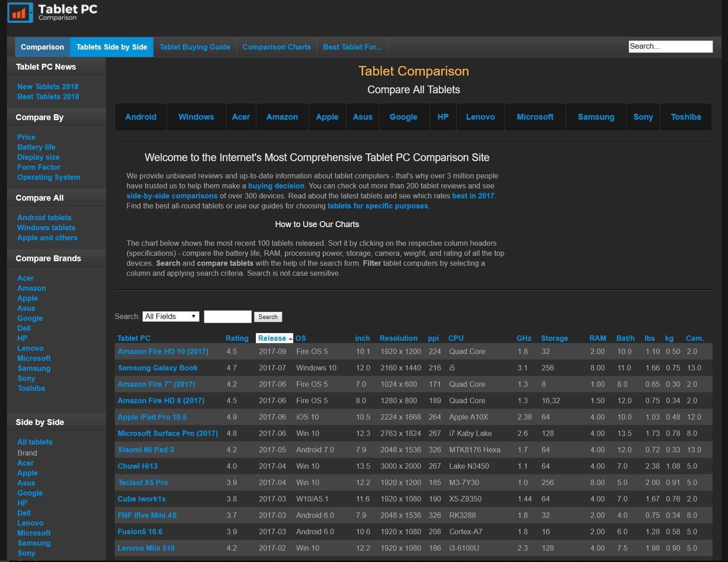The height and width of the screenshot is (562, 728).
Task: Open FNF Ifive Mini 4S page
Action: point(147,515)
